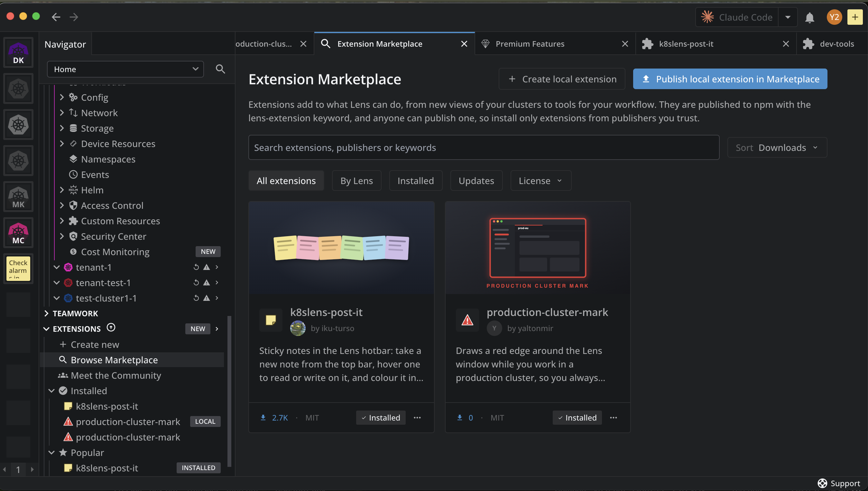Click the warning triangle on tenant-test-1 row
Image resolution: width=868 pixels, height=491 pixels.
click(207, 283)
